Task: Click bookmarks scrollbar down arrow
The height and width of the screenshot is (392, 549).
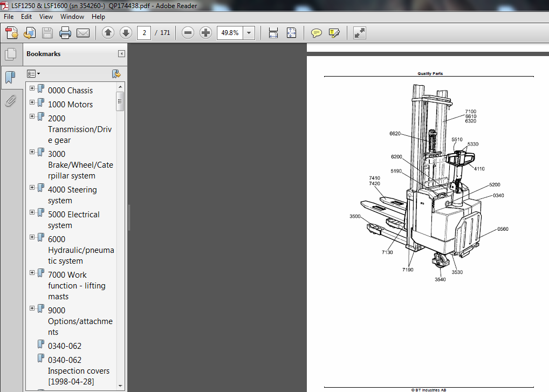Action: tap(120, 386)
